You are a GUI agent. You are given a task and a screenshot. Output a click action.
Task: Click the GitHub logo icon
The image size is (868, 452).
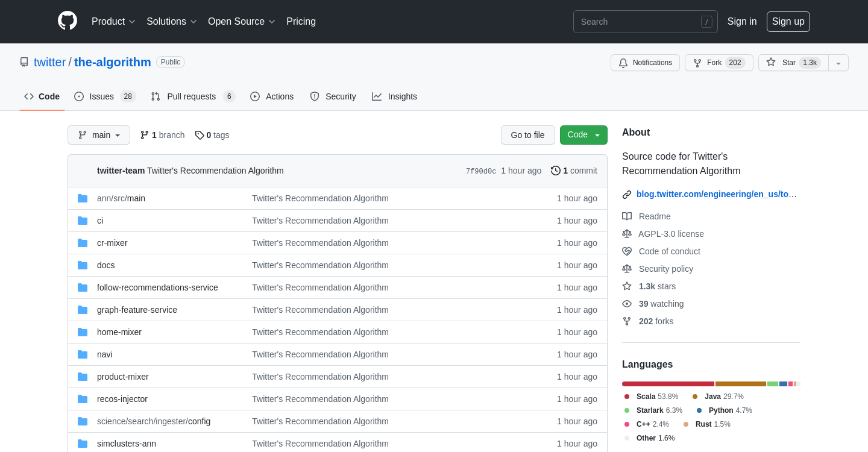(68, 21)
